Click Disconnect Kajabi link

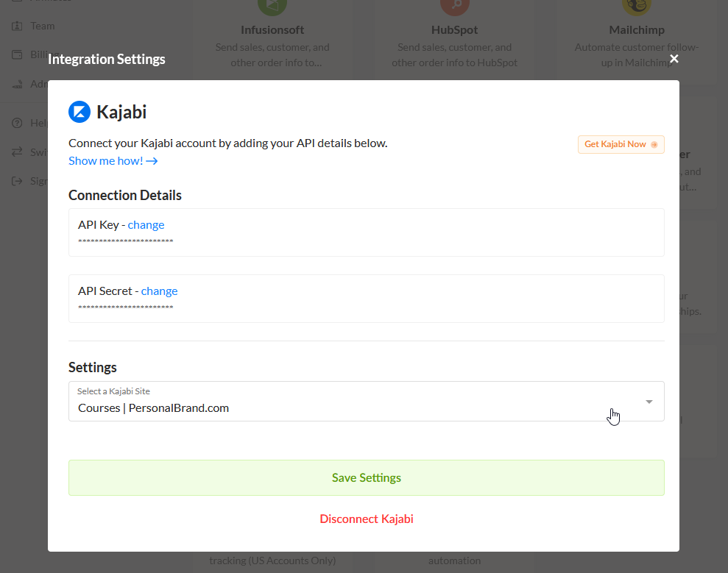tap(367, 519)
